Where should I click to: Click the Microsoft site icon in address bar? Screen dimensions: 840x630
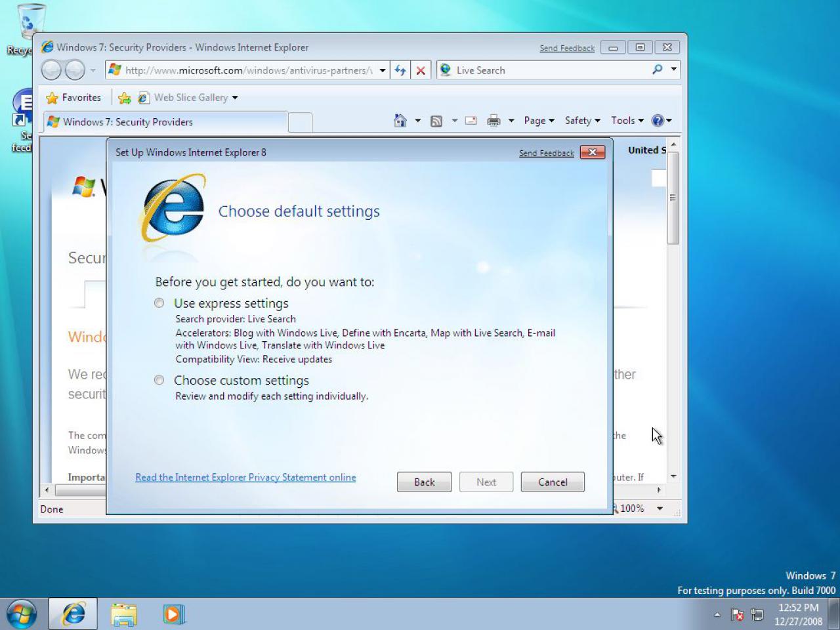[x=115, y=70]
